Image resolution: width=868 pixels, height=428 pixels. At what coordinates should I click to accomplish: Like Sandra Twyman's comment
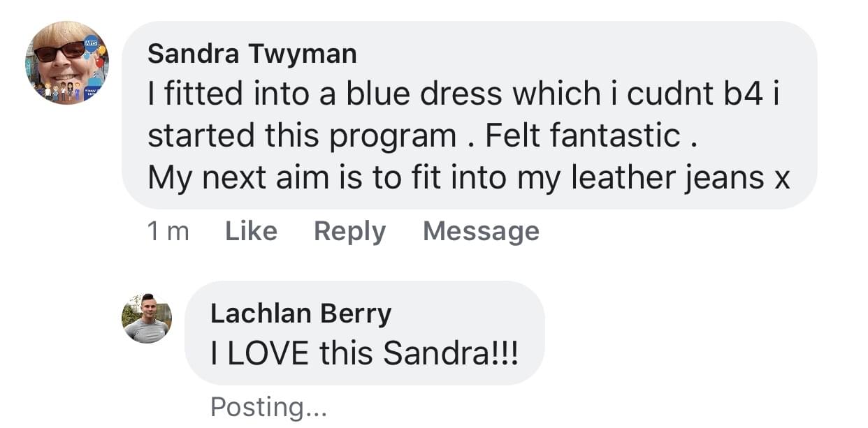pyautogui.click(x=251, y=231)
